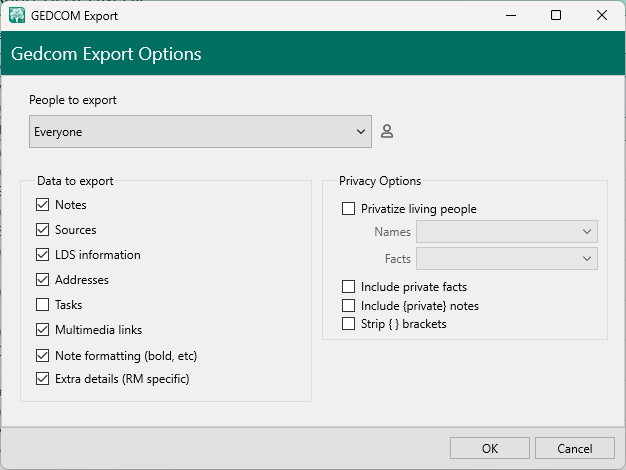Enable Strip { } brackets

(x=349, y=323)
